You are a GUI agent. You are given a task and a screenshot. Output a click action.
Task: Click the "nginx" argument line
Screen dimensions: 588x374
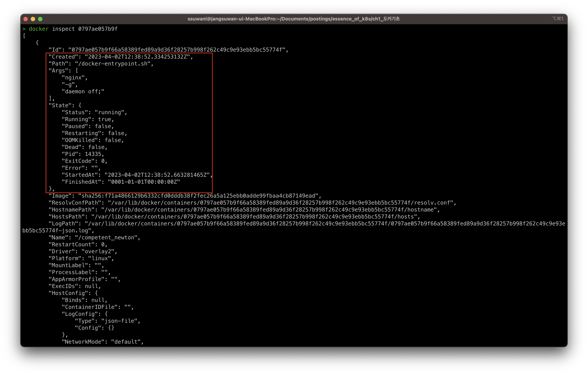click(74, 78)
